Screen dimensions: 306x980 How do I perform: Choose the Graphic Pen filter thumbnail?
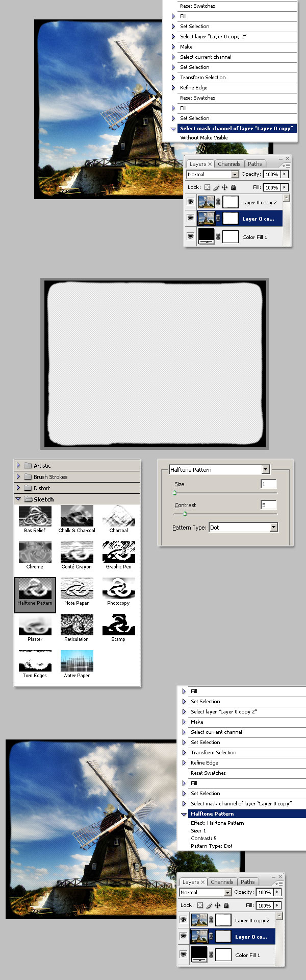pos(118,552)
